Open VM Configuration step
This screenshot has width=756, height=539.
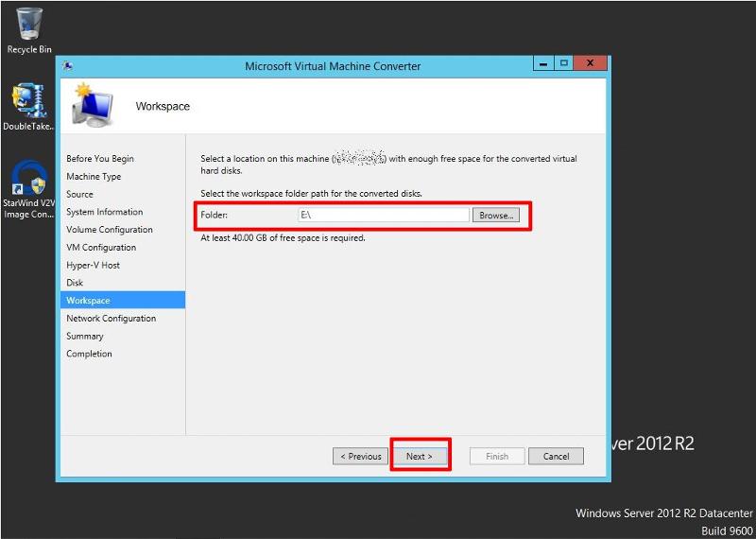click(101, 248)
